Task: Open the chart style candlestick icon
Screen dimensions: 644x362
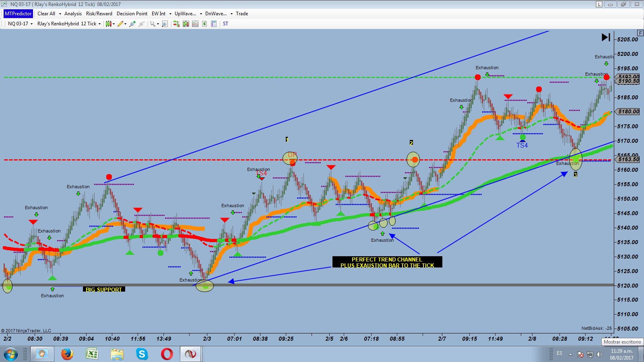Action: coord(108,24)
